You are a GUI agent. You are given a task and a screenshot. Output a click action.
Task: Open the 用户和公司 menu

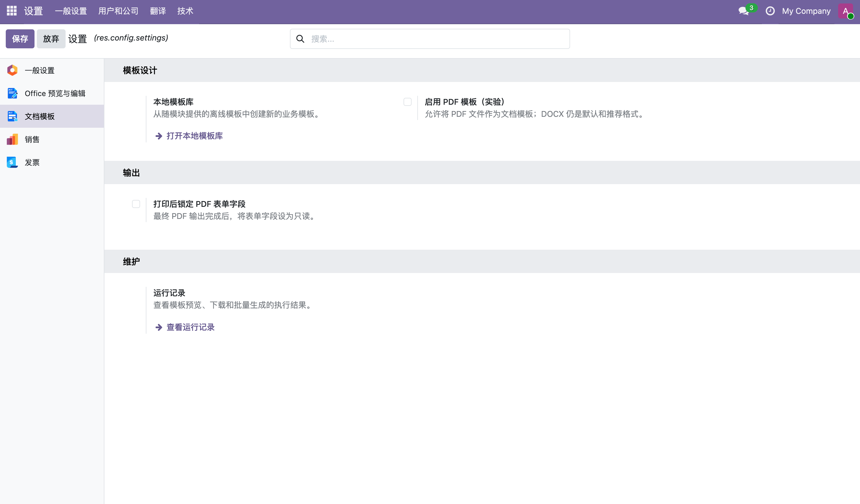[x=119, y=11]
